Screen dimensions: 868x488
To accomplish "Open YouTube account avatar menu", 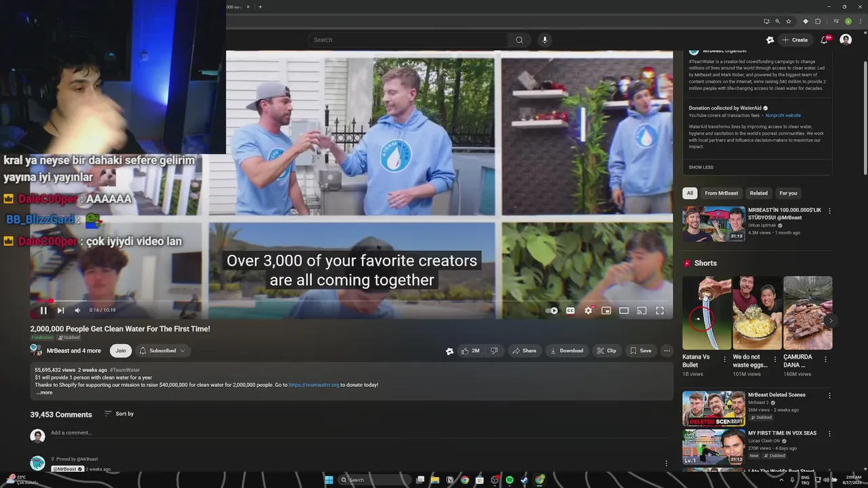I will [x=846, y=40].
